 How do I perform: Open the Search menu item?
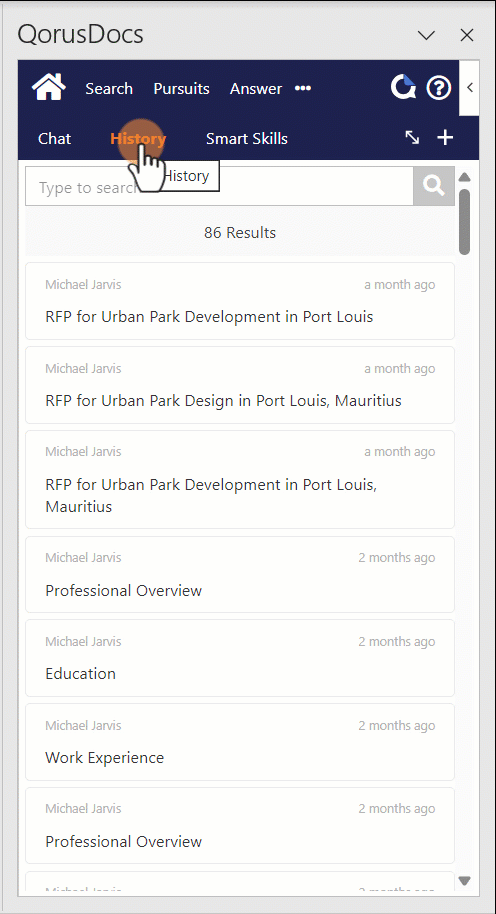[x=109, y=89]
